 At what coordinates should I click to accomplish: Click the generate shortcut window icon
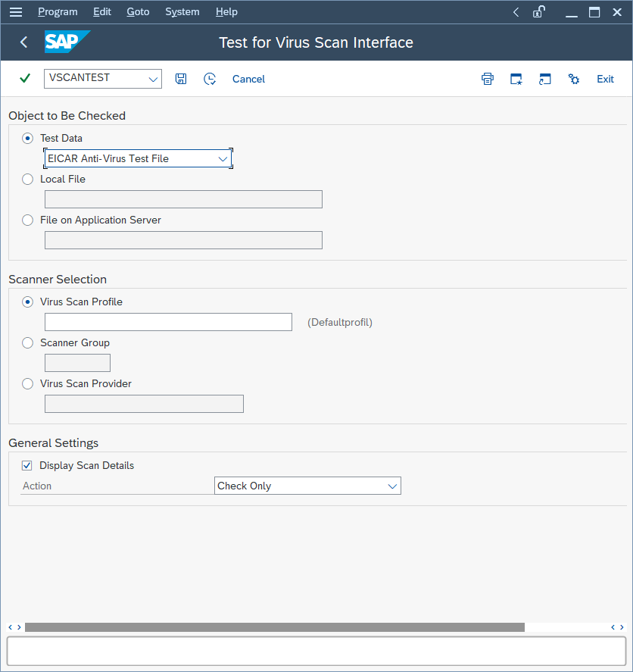544,79
